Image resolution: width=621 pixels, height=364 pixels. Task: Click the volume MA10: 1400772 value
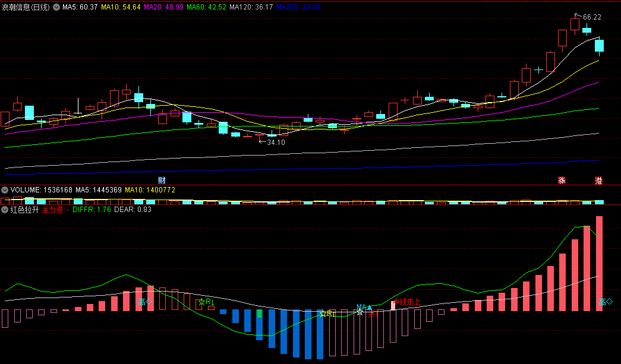click(150, 190)
